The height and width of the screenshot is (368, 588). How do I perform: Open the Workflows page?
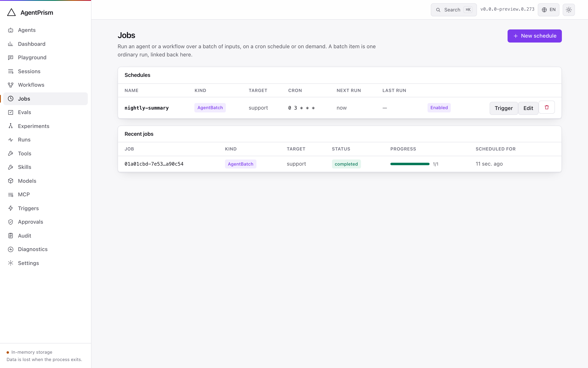point(46,85)
